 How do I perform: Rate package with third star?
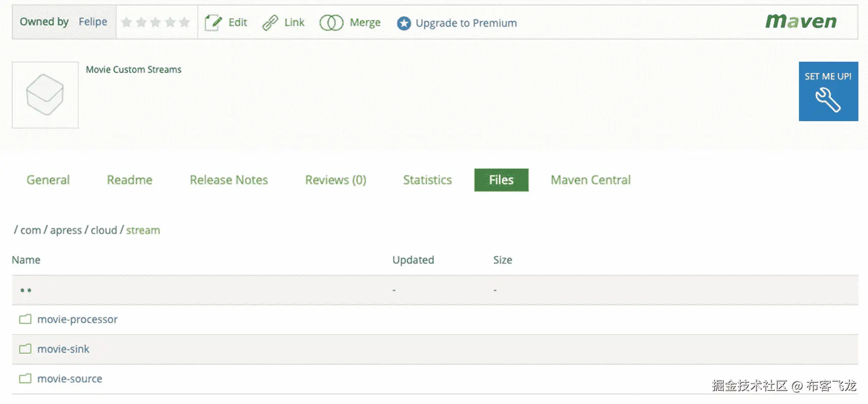tap(156, 22)
